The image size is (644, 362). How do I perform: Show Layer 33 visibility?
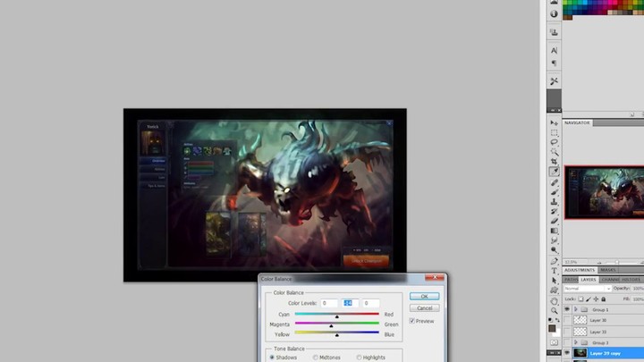(x=567, y=332)
